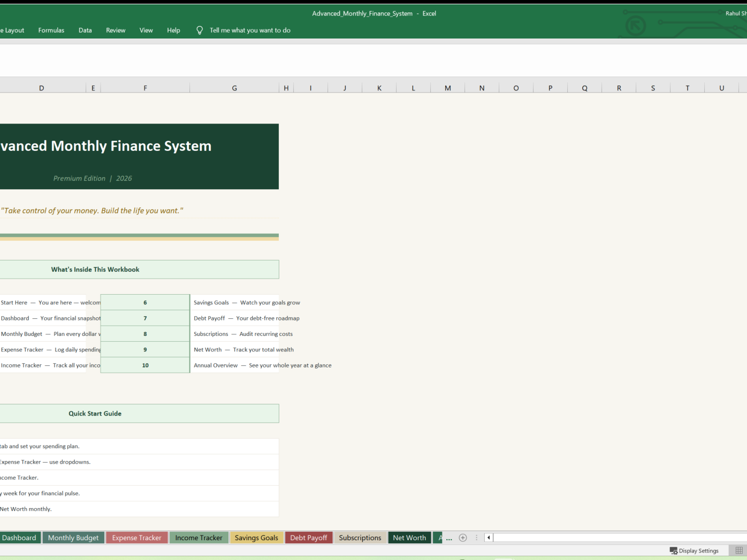The height and width of the screenshot is (560, 747).
Task: Click the Rahul user account name
Action: pos(736,13)
